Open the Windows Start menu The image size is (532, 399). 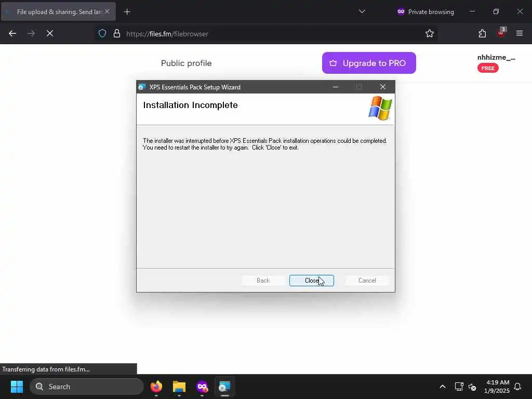coord(17,387)
